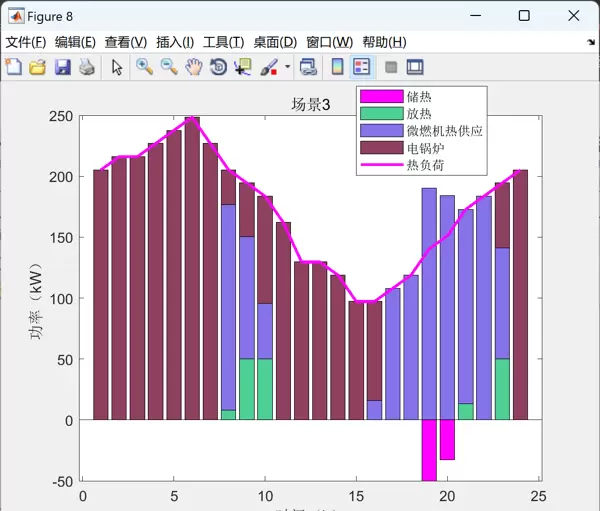
Task: Toggle the Insert Legend button
Action: pos(361,67)
